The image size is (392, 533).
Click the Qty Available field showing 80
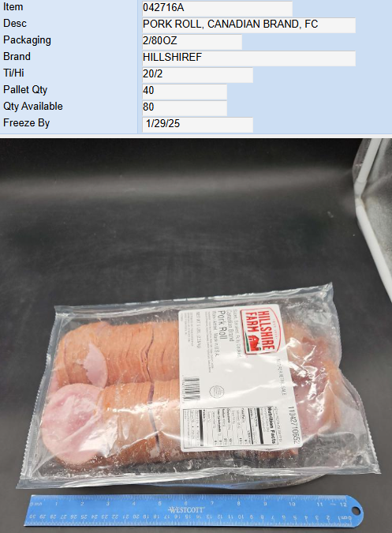[x=185, y=108]
